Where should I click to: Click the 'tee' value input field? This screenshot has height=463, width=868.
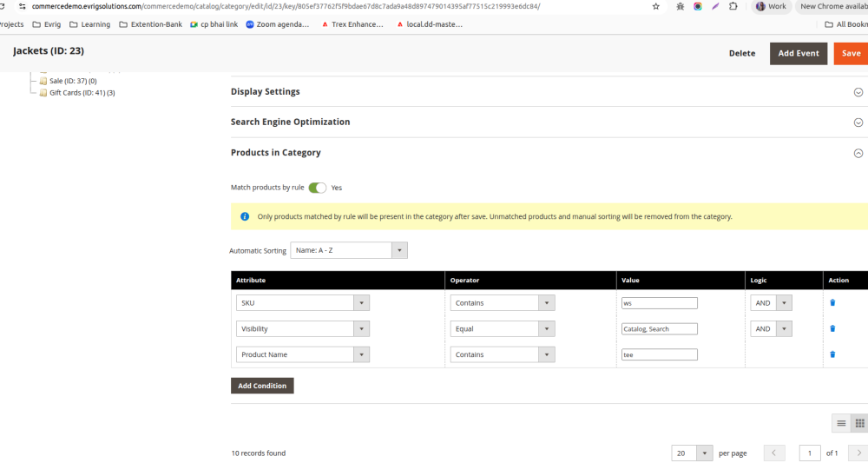(x=659, y=354)
